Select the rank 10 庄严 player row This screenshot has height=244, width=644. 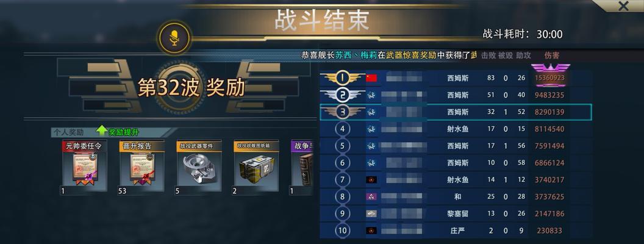tap(456, 231)
